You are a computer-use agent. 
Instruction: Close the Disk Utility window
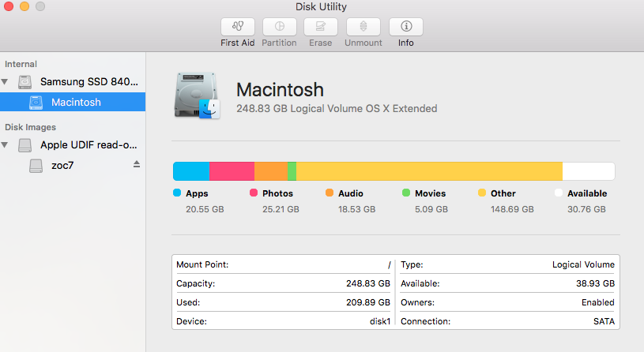9,6
